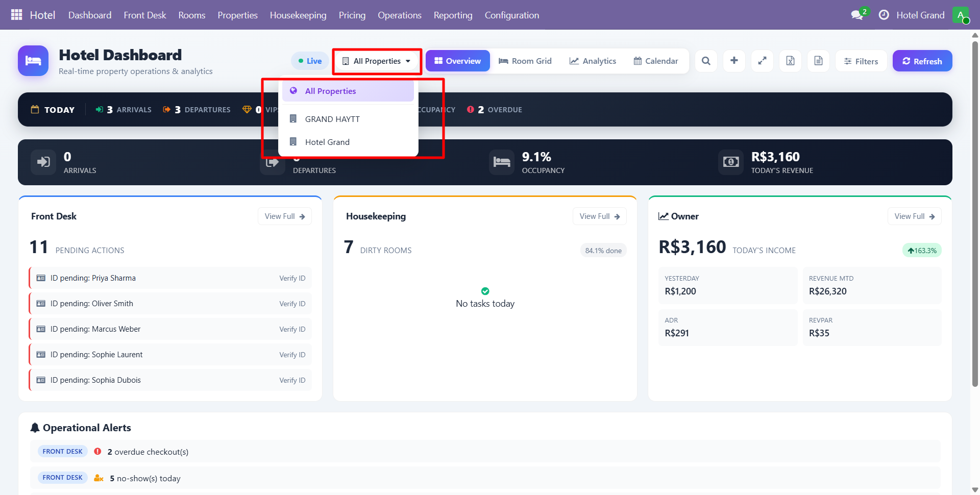
Task: Collapse the All Properties dropdown
Action: coord(377,61)
